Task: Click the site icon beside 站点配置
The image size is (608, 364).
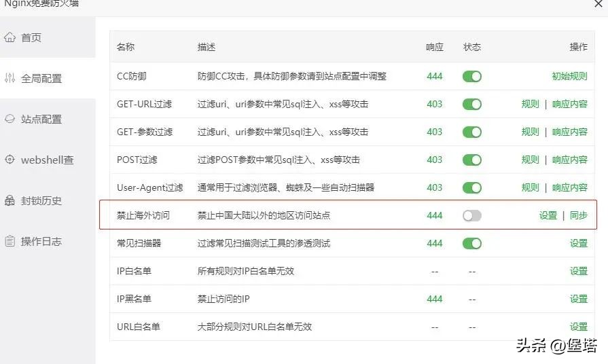Action: (10, 119)
